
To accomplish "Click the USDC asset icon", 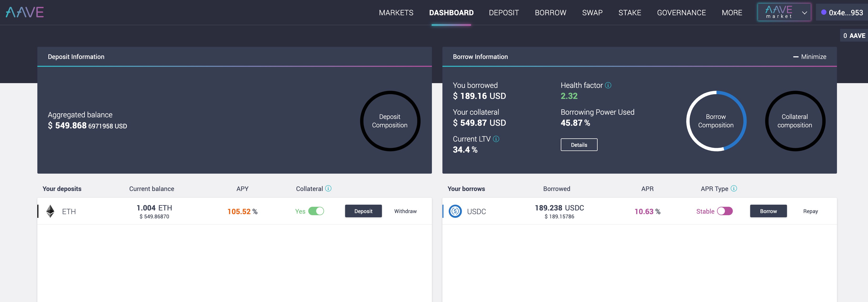I will 455,211.
